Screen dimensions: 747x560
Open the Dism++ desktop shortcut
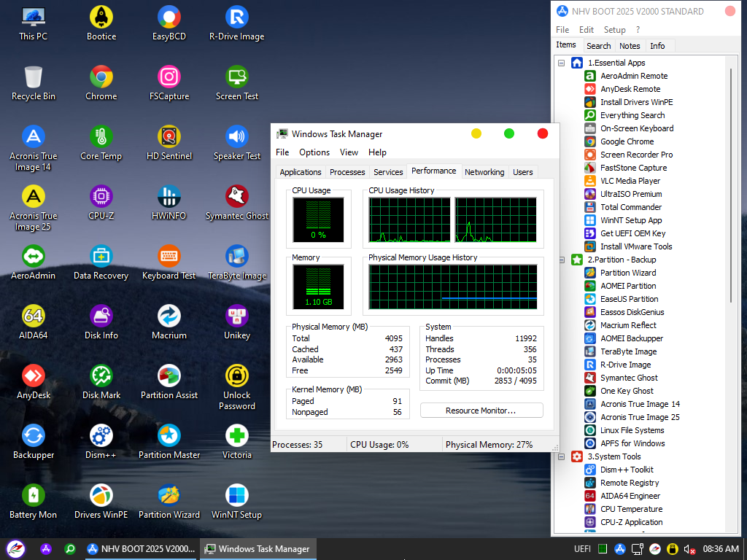point(101,436)
